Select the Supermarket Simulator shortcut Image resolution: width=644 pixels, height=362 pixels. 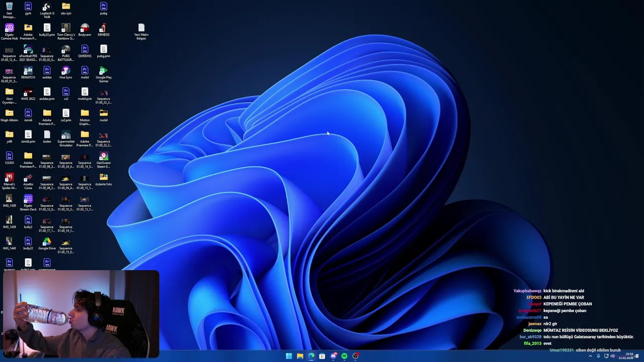tap(66, 139)
